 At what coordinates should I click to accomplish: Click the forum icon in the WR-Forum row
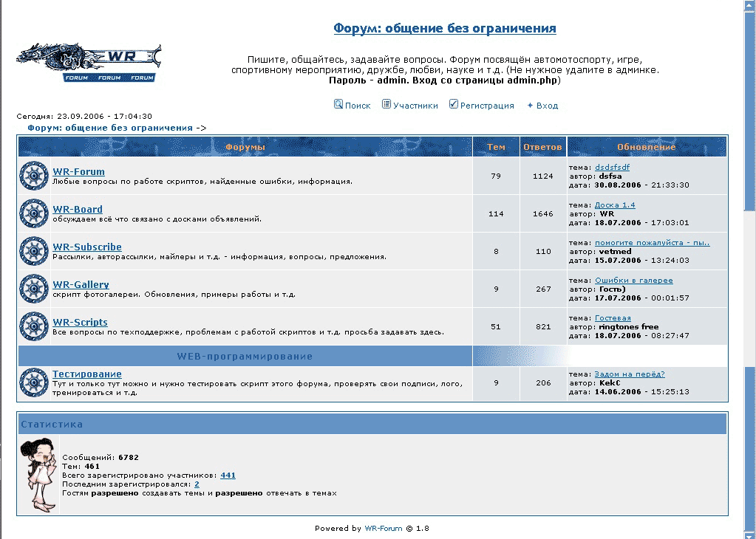point(34,176)
